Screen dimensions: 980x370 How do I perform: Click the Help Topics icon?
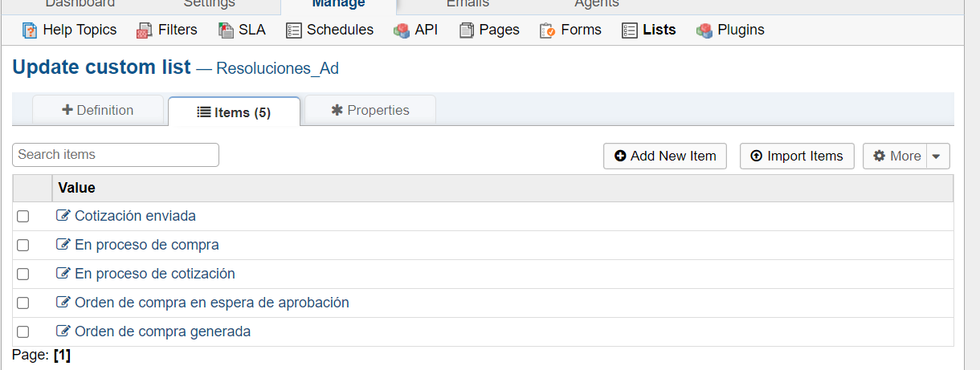point(30,30)
